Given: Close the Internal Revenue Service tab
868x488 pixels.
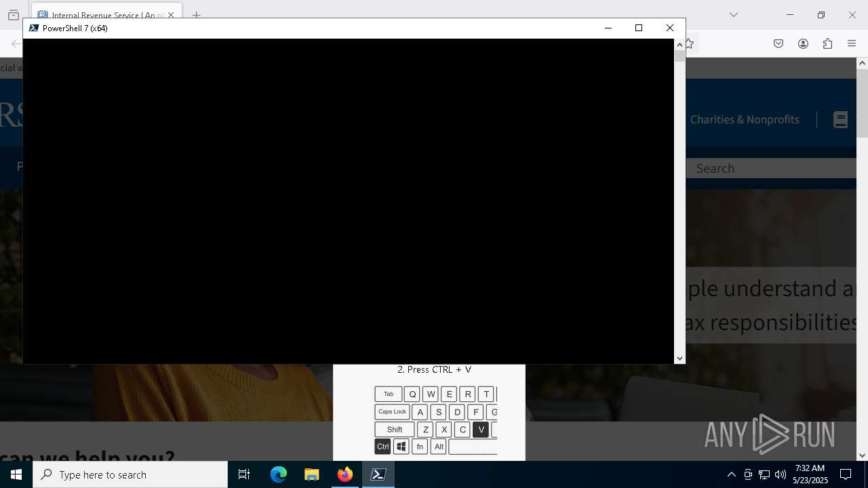Looking at the screenshot, I should [171, 15].
